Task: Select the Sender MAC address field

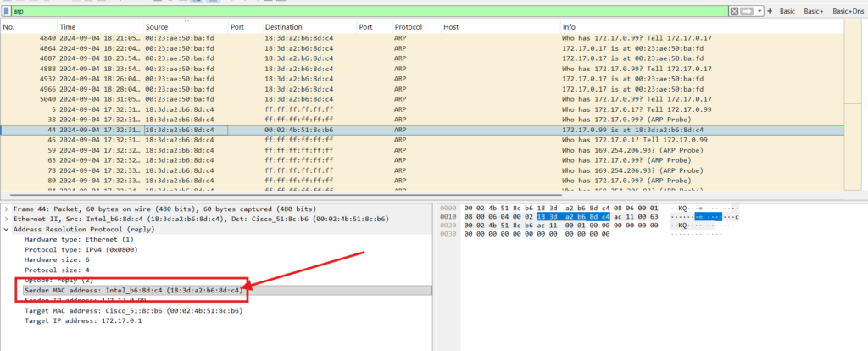Action: point(127,290)
